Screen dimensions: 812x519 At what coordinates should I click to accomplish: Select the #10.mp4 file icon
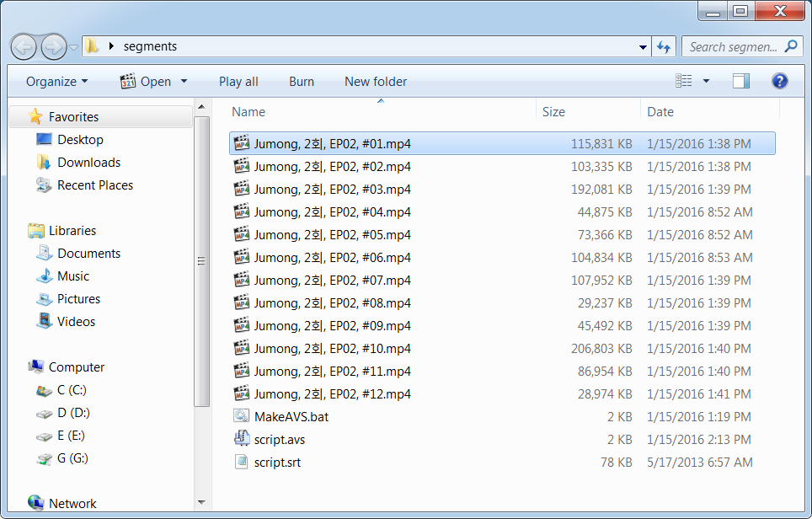pyautogui.click(x=242, y=348)
